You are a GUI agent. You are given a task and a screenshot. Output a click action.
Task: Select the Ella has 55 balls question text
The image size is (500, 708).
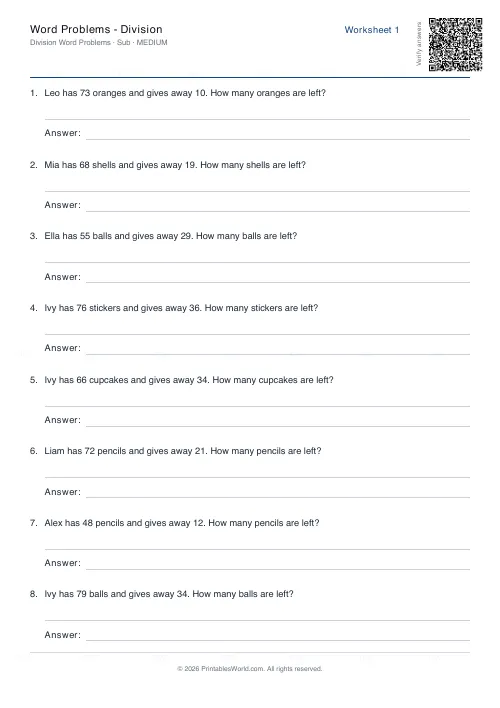pos(171,236)
